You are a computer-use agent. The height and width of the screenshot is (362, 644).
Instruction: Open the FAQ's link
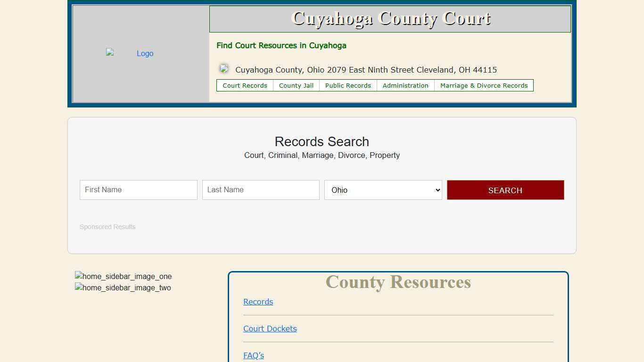click(253, 355)
